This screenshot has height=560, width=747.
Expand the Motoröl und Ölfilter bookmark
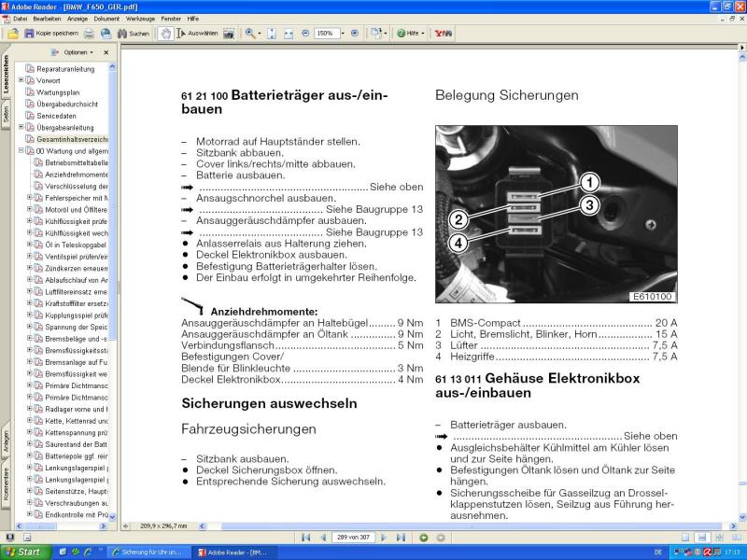click(30, 209)
